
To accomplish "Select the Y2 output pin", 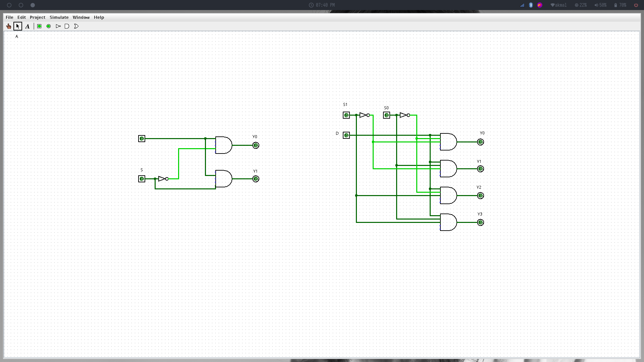I will click(x=480, y=195).
